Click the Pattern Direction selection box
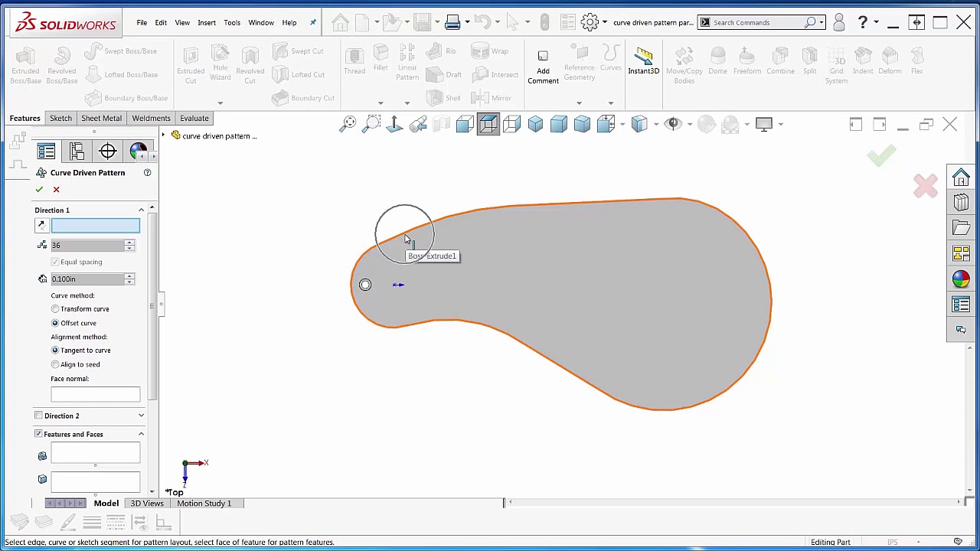980x551 pixels. tap(96, 225)
